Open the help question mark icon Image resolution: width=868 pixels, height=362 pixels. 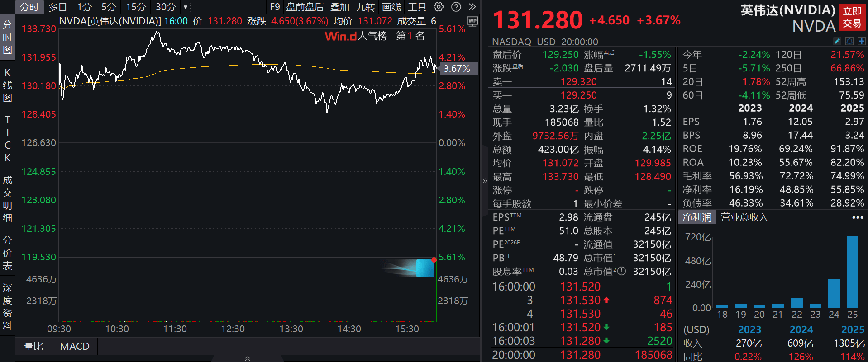click(456, 7)
